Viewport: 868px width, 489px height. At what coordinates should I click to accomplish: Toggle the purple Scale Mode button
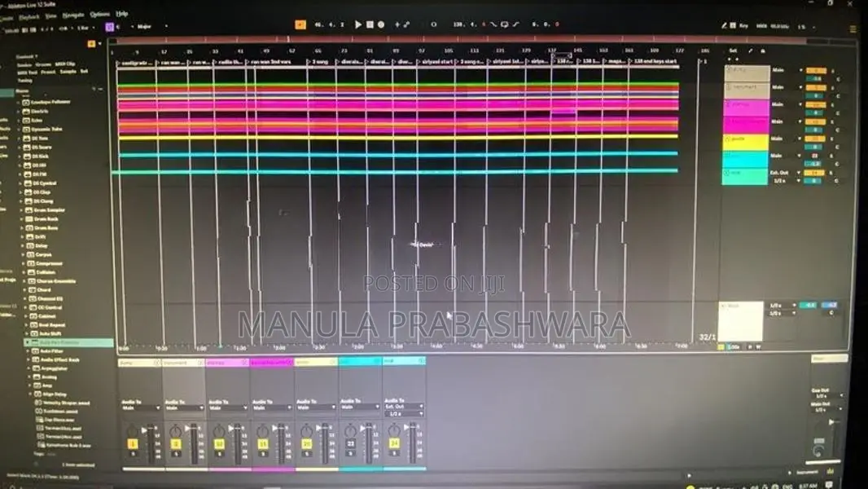(x=110, y=27)
